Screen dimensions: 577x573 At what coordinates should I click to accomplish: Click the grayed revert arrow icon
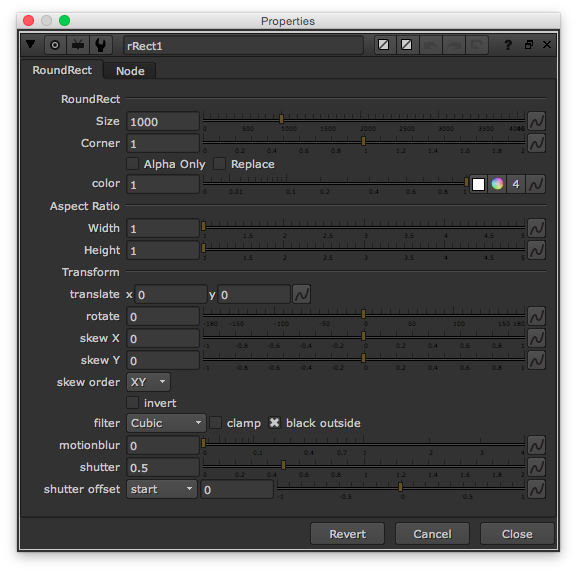477,45
